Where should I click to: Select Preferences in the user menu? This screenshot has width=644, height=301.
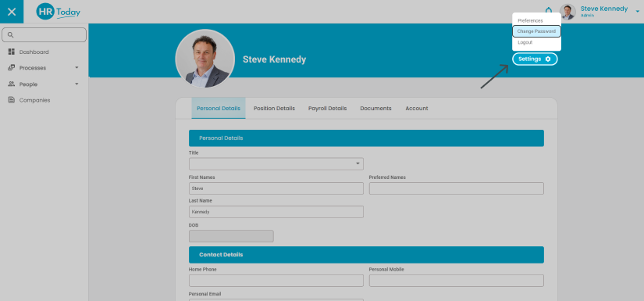point(530,20)
